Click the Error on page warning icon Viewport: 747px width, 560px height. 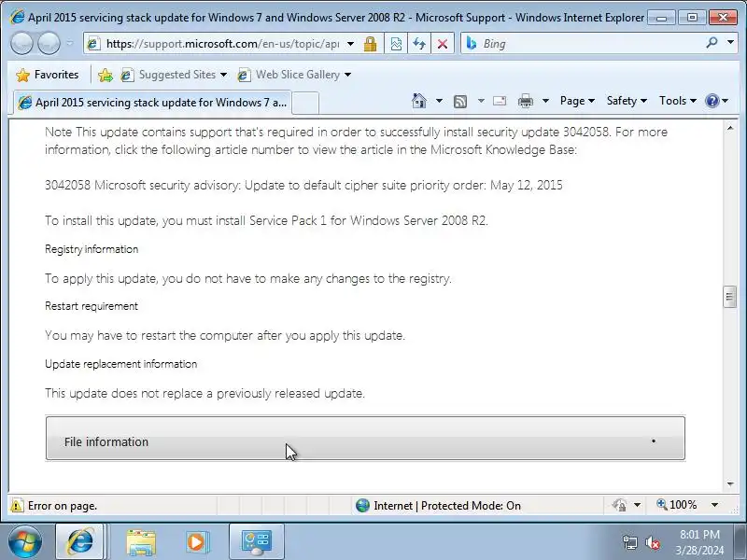click(x=17, y=505)
